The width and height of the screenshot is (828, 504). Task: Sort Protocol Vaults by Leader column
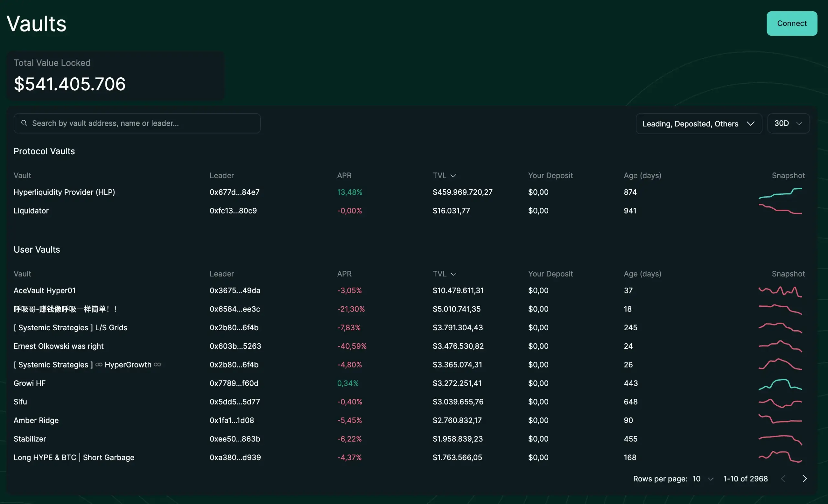222,175
